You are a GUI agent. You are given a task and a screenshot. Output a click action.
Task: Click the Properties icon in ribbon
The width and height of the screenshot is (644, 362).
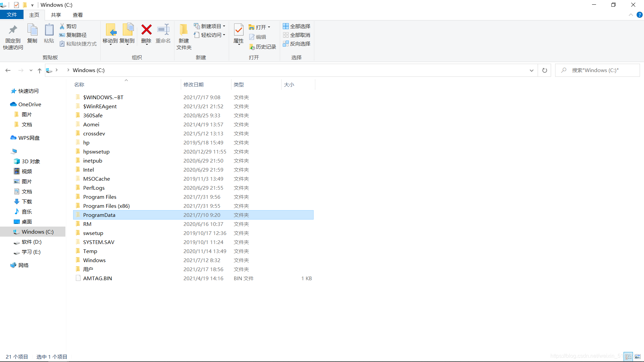[x=238, y=30]
